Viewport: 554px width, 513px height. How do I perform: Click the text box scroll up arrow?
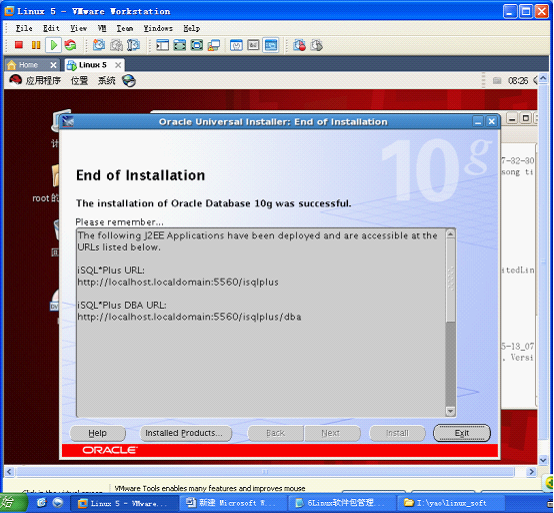(450, 234)
